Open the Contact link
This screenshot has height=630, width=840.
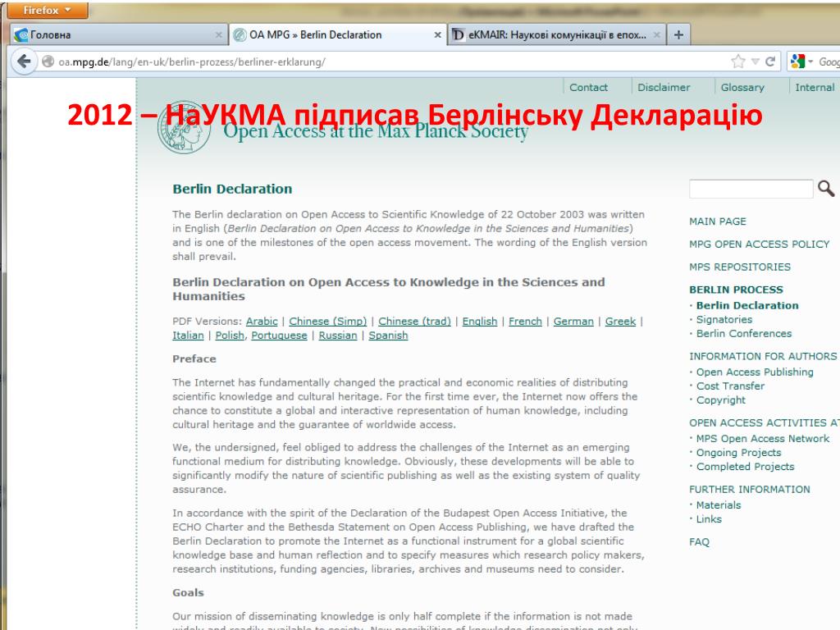coord(588,87)
